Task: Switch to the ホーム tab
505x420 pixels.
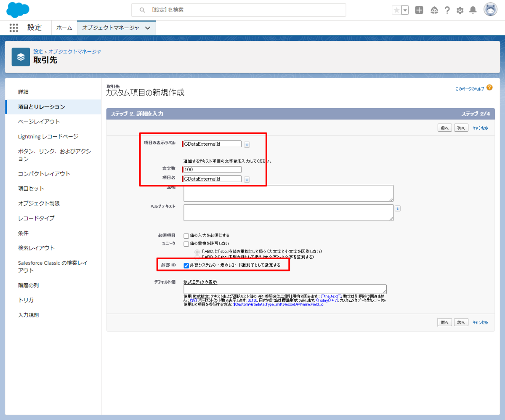Action: pos(64,28)
